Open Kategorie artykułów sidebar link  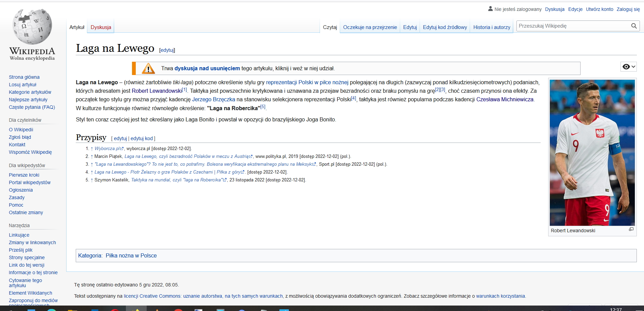(30, 92)
